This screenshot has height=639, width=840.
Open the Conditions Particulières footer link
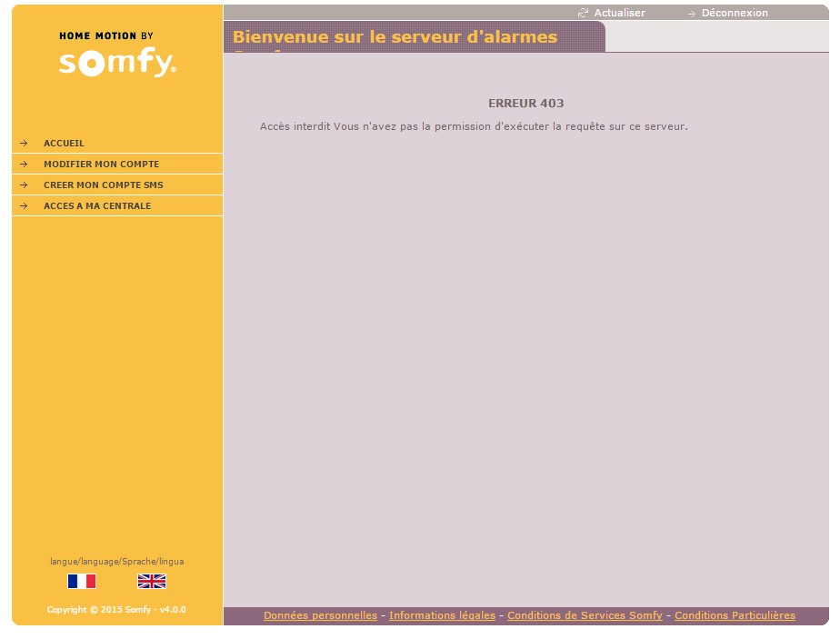point(735,616)
